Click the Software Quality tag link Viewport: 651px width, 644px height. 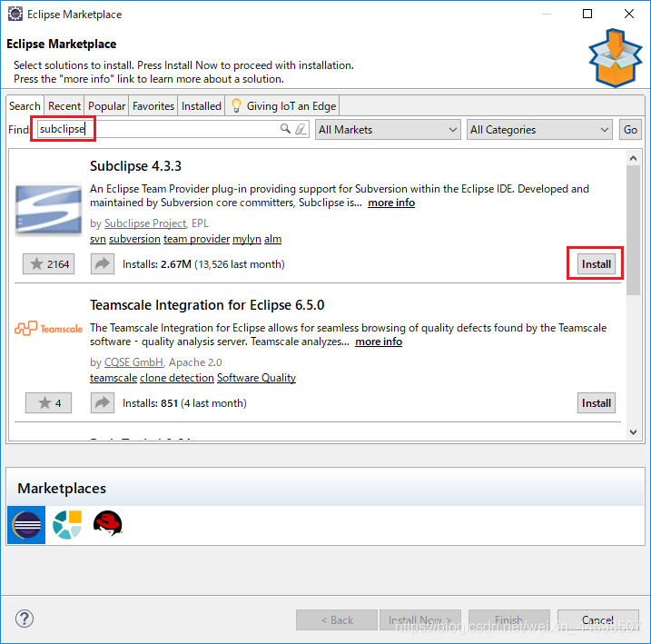(256, 378)
